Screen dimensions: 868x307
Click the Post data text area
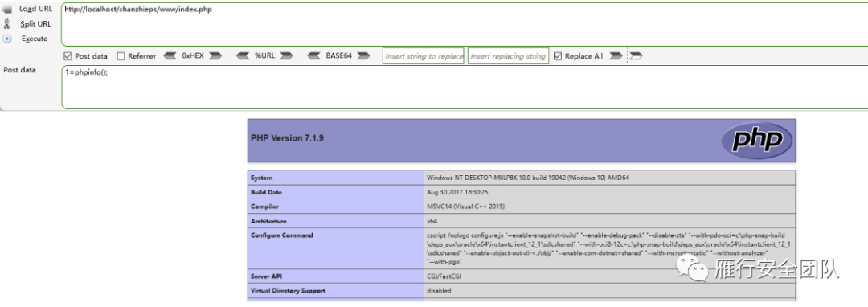[x=464, y=87]
